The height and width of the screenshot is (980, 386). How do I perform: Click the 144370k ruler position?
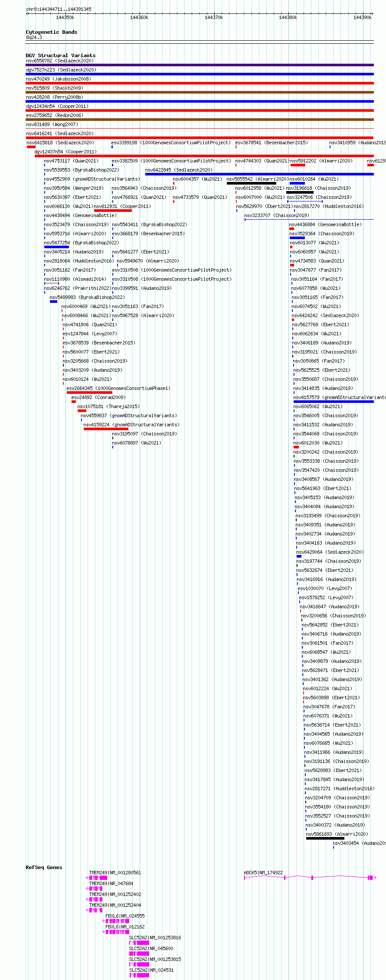click(214, 17)
